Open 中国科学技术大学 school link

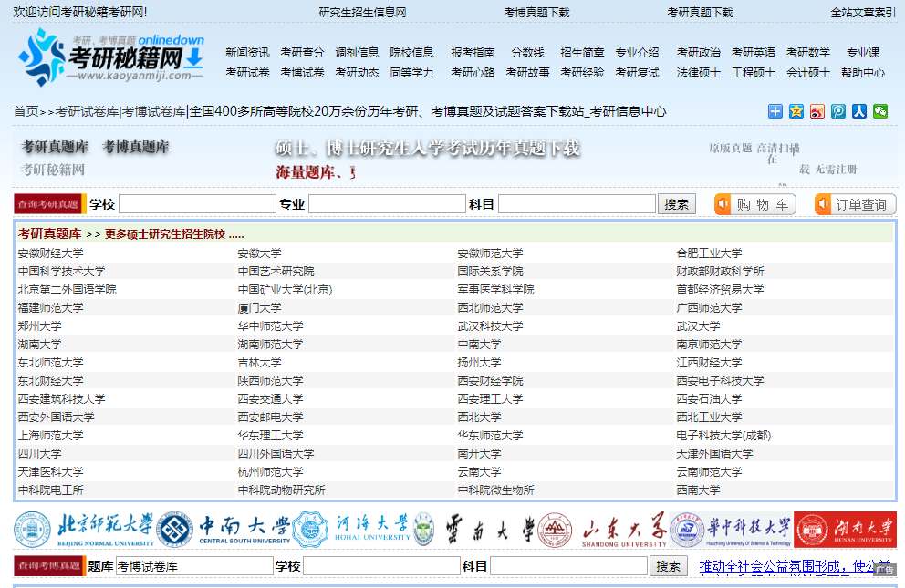[62, 271]
